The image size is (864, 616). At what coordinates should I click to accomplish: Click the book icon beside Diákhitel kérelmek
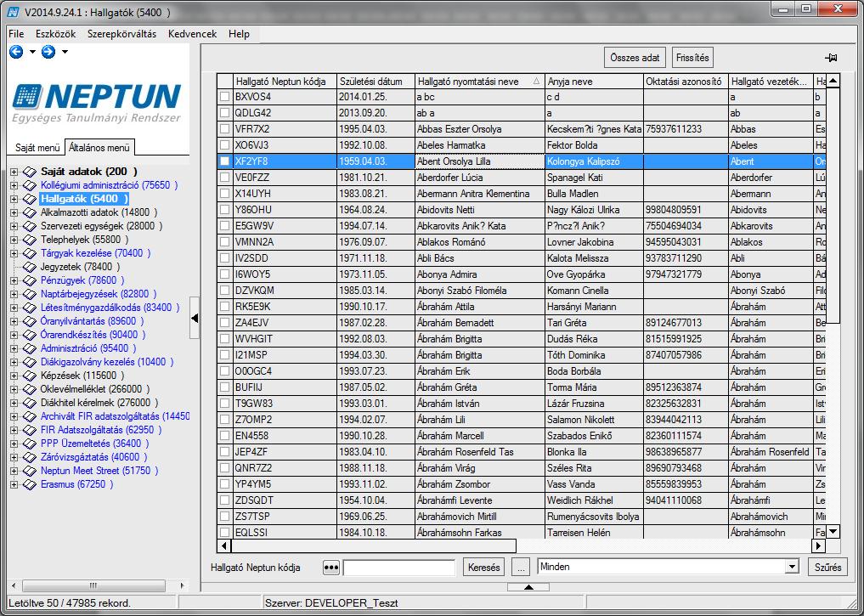coord(29,403)
